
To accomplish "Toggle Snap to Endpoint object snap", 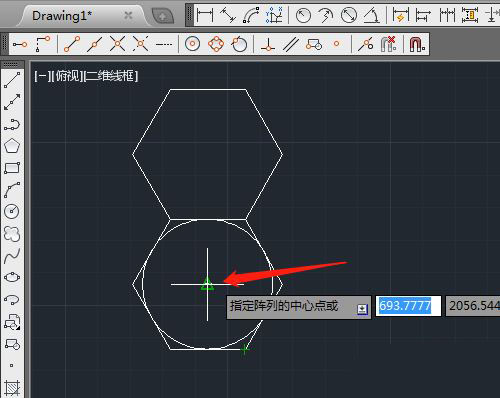I will (x=71, y=44).
